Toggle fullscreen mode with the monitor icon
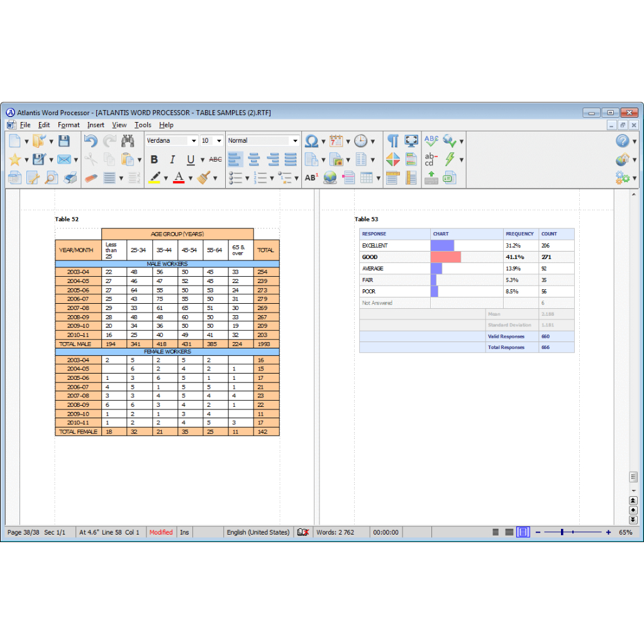 click(411, 142)
